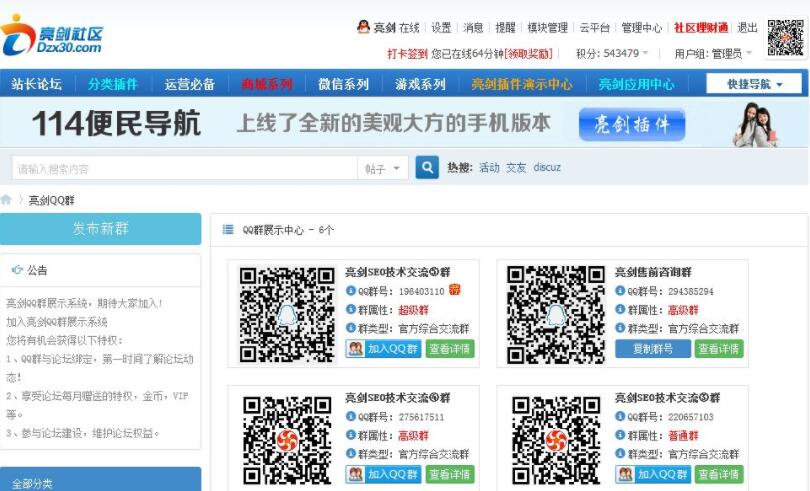Join QQ group 亮剑SEO技术交流⑥群
Image resolution: width=810 pixels, height=491 pixels.
(x=383, y=474)
